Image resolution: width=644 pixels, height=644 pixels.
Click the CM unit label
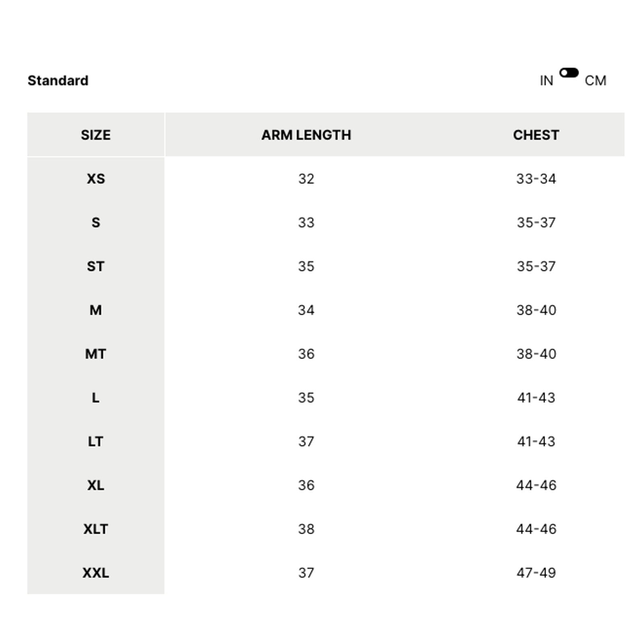click(595, 81)
